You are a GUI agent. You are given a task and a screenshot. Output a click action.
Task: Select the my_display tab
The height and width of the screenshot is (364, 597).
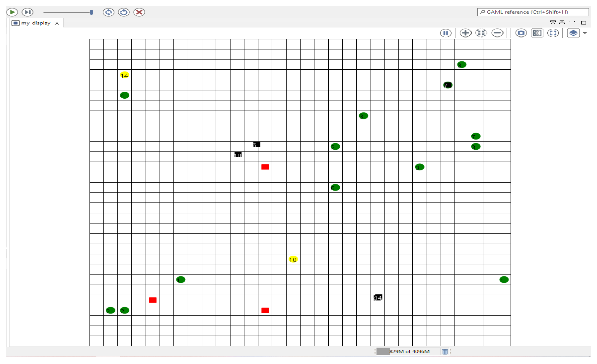[35, 23]
